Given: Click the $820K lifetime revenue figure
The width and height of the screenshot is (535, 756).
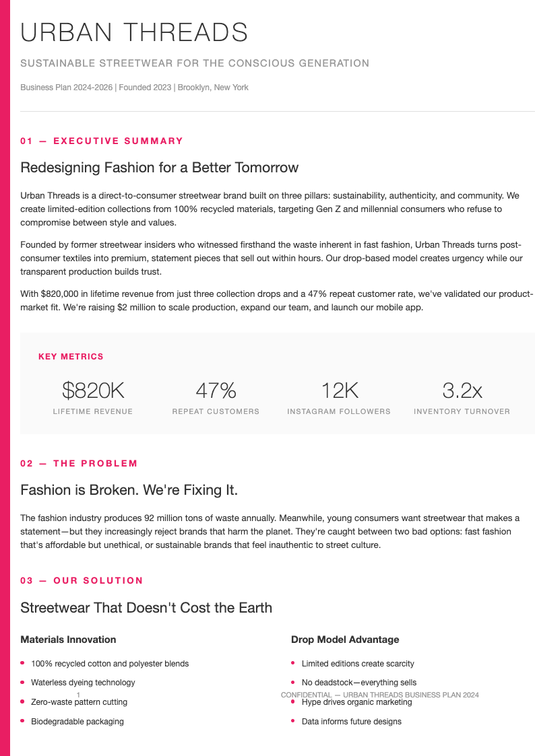Looking at the screenshot, I should pos(93,390).
